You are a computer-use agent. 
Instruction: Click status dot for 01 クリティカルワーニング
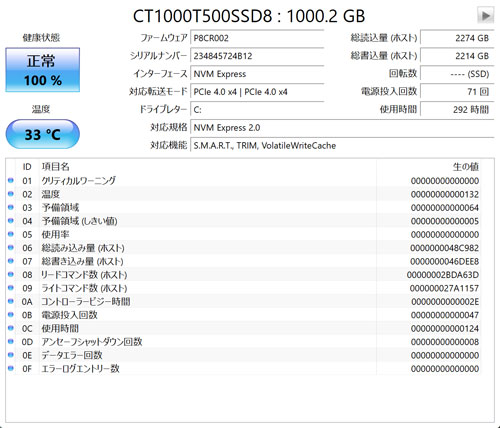tap(11, 180)
